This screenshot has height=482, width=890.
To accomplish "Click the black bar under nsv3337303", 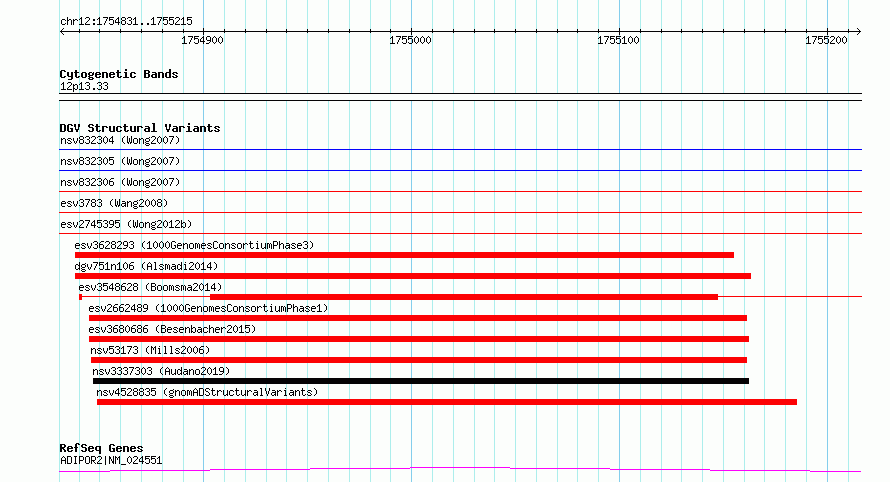I will point(421,381).
